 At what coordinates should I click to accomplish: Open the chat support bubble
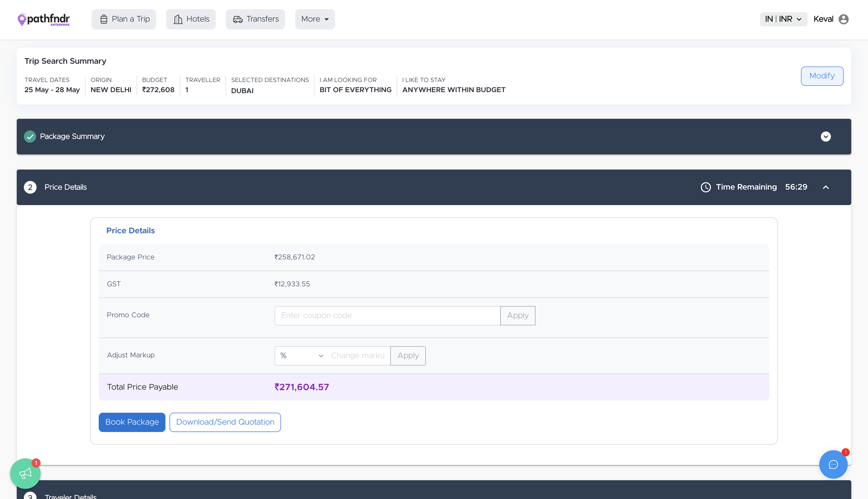833,464
